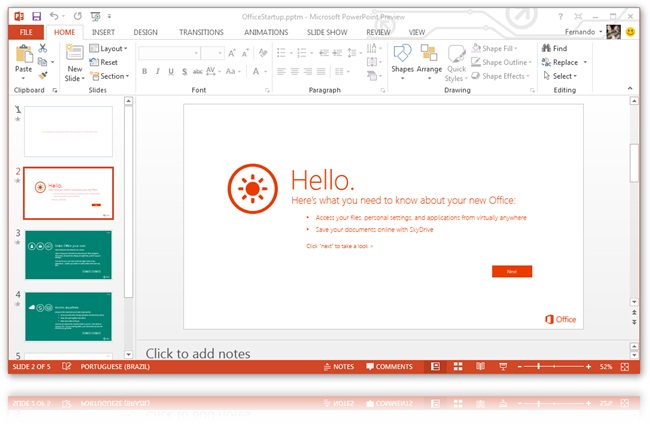
Task: Select the Format Painter brush
Action: click(x=43, y=75)
